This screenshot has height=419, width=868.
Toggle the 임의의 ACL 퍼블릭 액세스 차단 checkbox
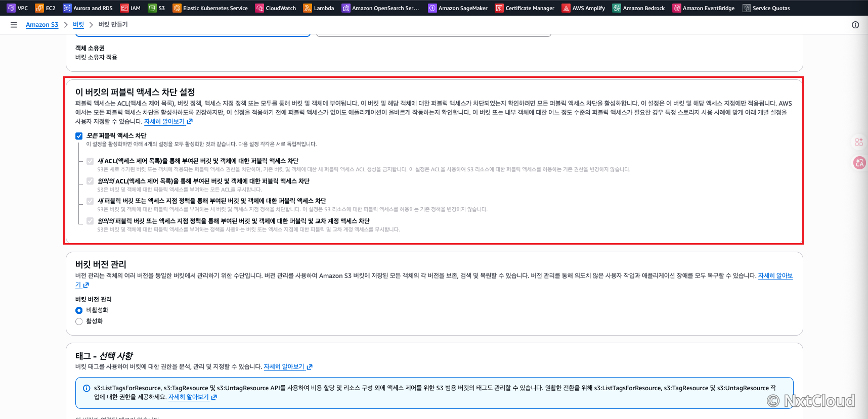90,181
